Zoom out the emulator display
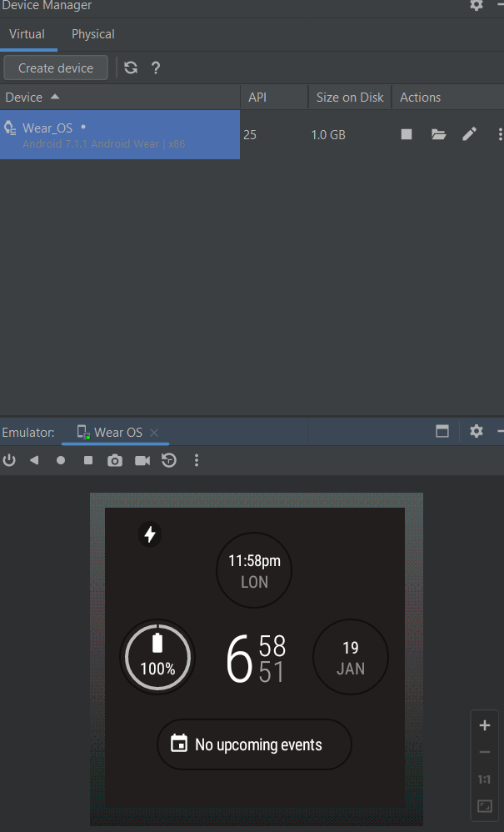The width and height of the screenshot is (504, 832). tap(484, 752)
